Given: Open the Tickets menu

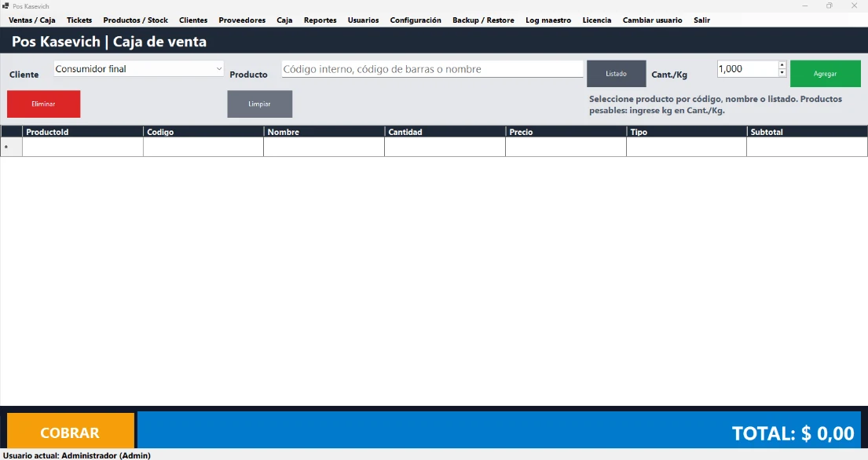Looking at the screenshot, I should point(79,20).
